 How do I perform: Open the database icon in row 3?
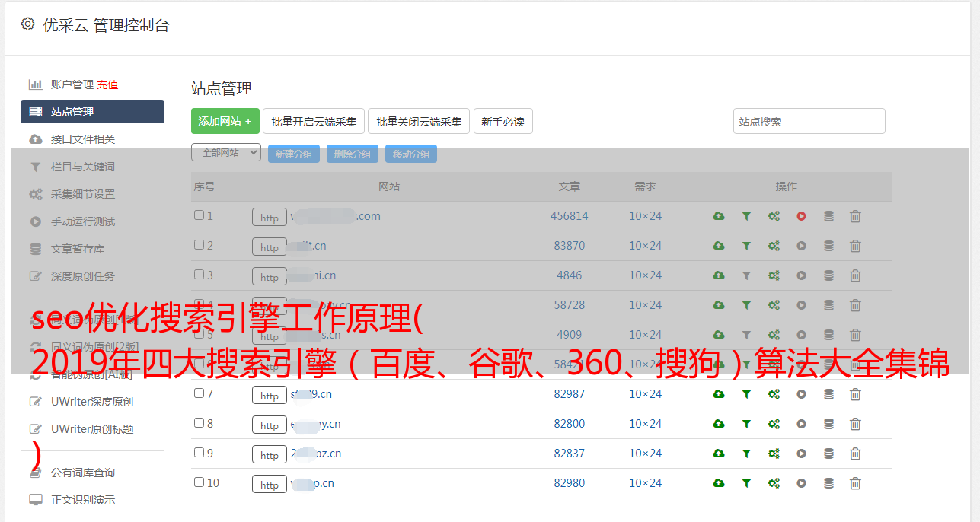828,275
